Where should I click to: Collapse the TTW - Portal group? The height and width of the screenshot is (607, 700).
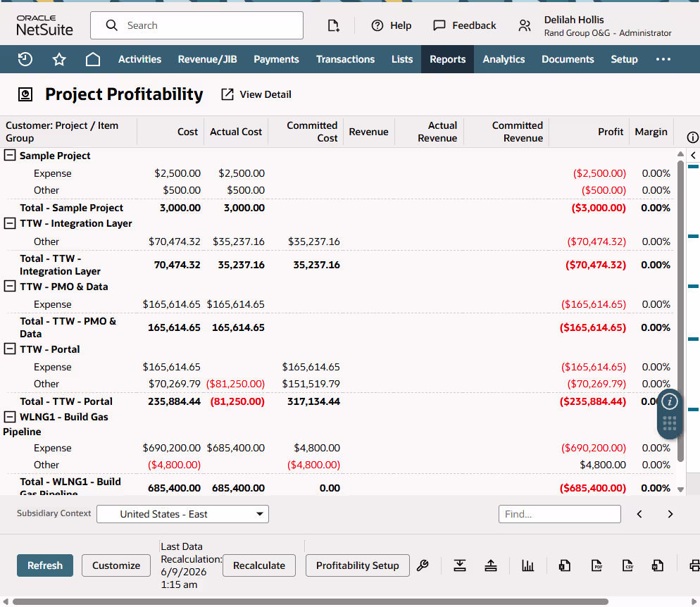(10, 349)
